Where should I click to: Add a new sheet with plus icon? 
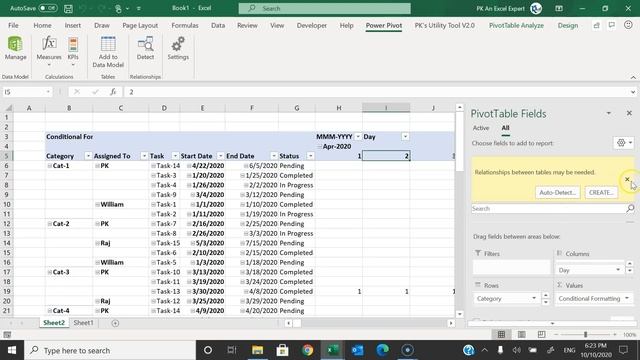point(115,323)
